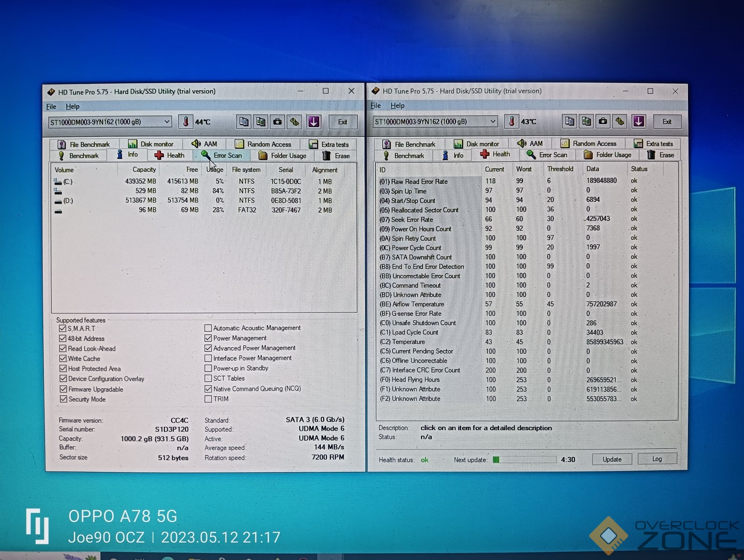Click copy screenshot icon in right window
Image resolution: width=744 pixels, height=560 pixels.
tap(586, 121)
